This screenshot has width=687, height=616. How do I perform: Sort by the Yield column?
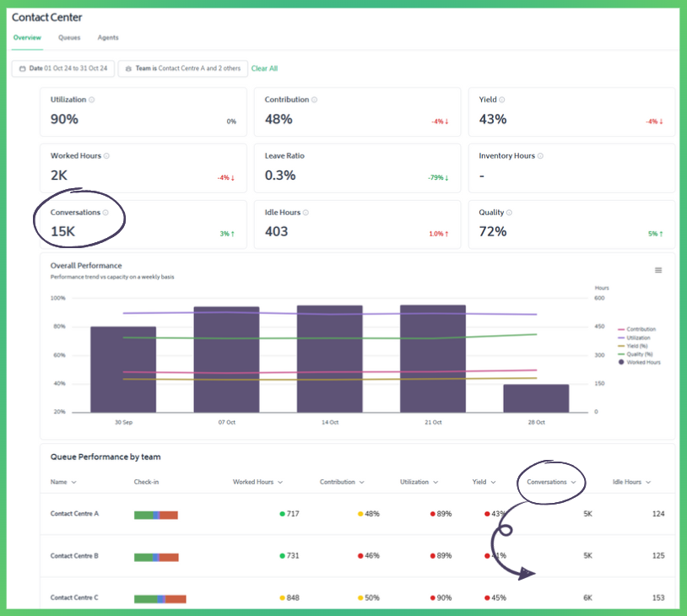point(484,482)
